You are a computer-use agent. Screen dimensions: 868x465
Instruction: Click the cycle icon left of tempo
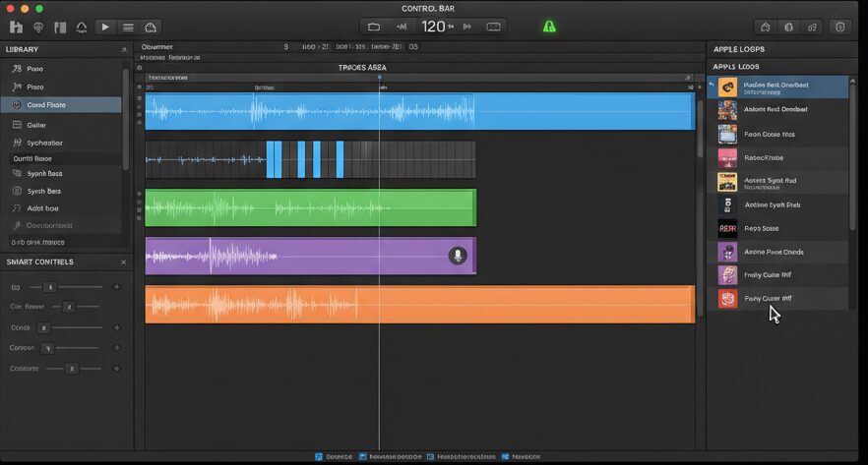[x=374, y=27]
